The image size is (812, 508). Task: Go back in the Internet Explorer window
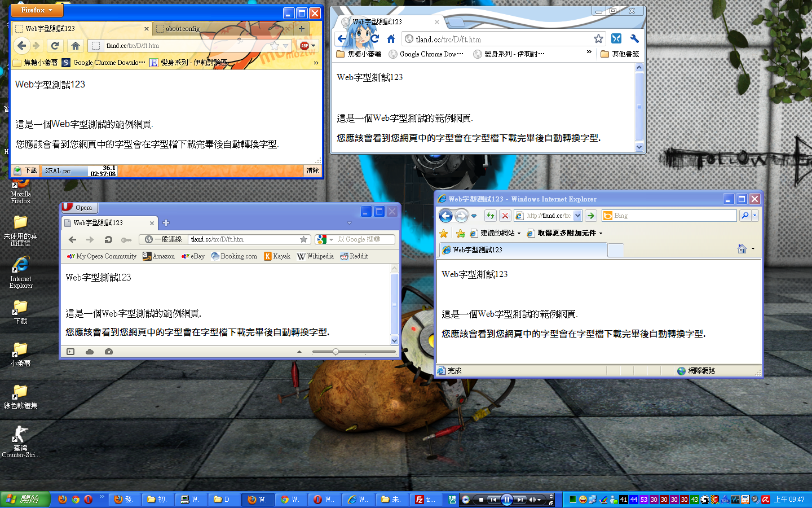pyautogui.click(x=445, y=216)
